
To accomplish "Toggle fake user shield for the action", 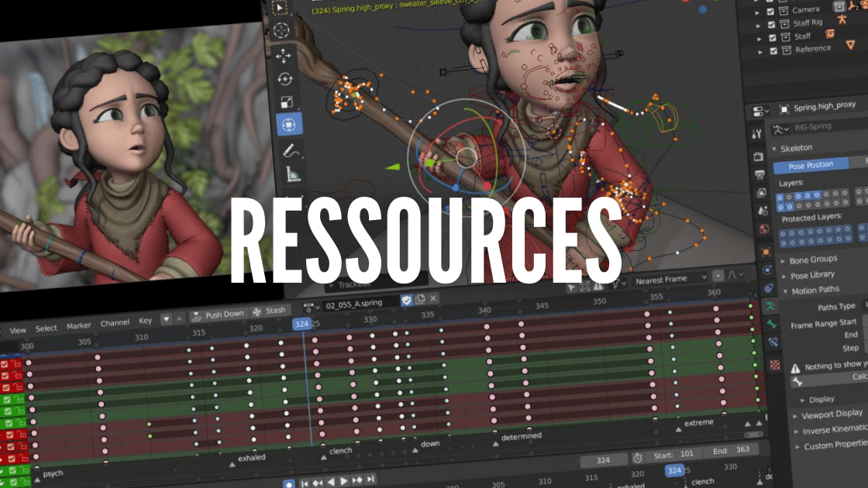I will [x=407, y=300].
